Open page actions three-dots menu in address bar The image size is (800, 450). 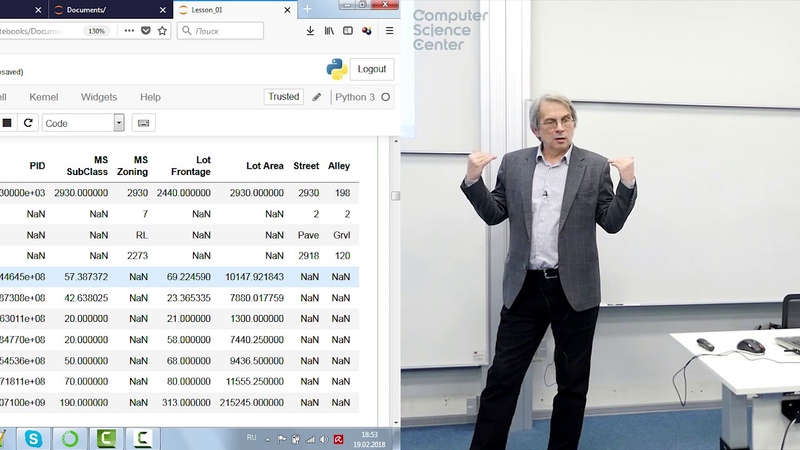pyautogui.click(x=128, y=31)
